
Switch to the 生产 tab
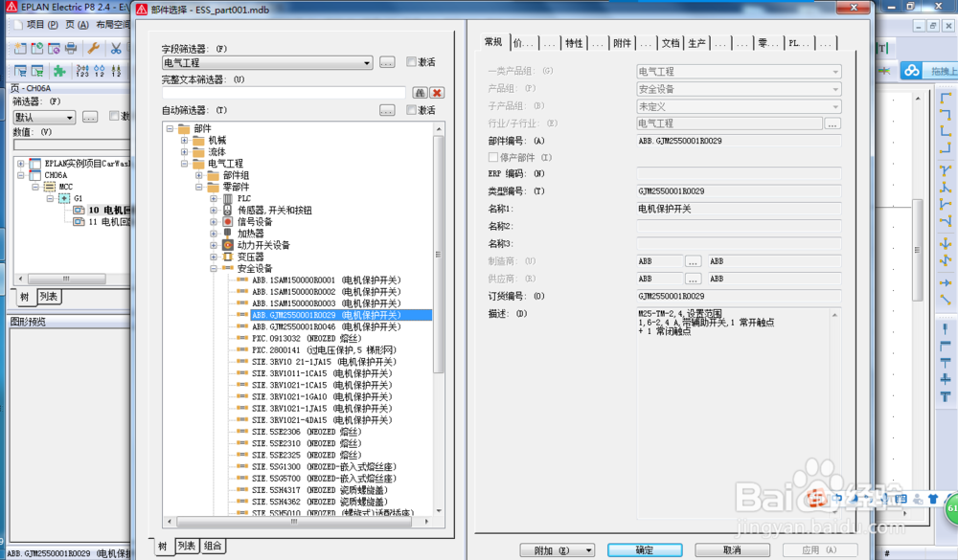(696, 43)
